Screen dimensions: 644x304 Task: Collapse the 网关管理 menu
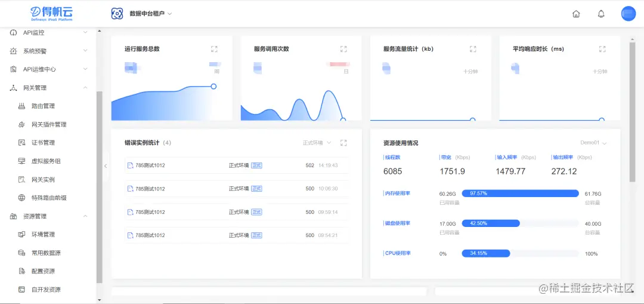[85, 88]
